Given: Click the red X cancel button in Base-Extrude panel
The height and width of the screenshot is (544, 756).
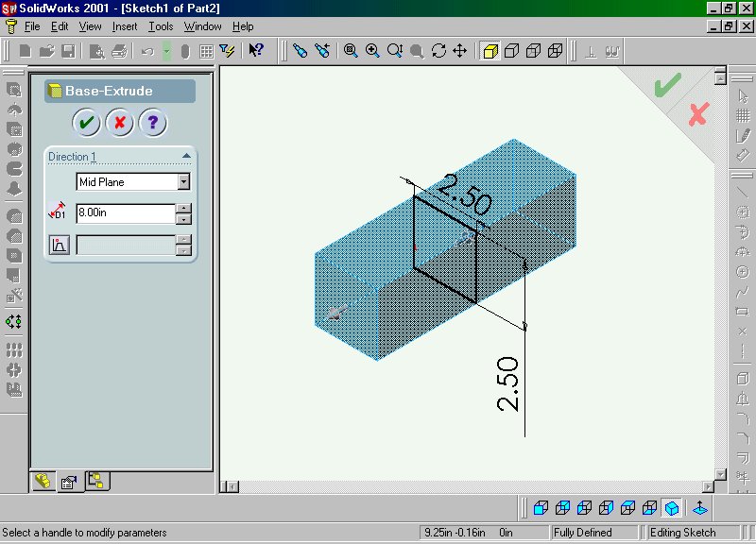Looking at the screenshot, I should click(x=119, y=122).
